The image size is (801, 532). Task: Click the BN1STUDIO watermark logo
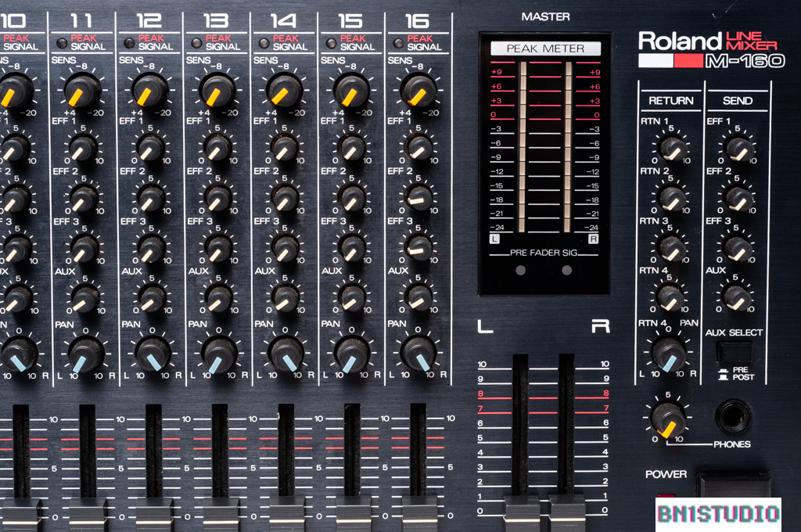[718, 514]
